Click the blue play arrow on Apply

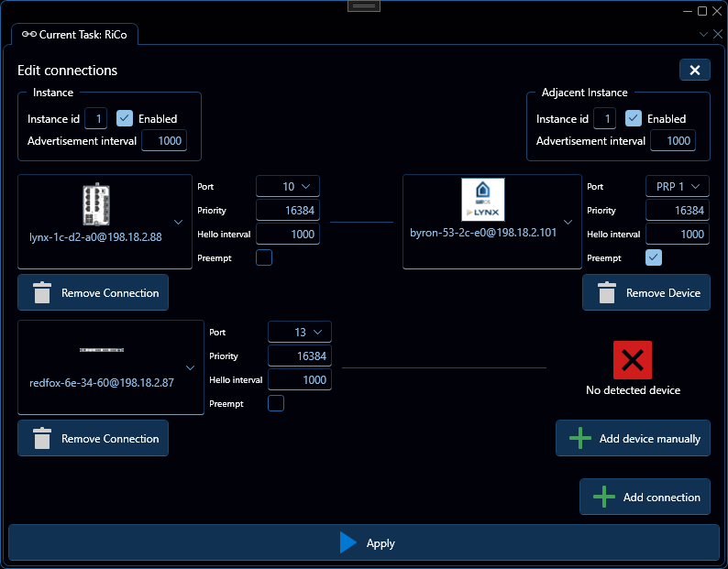pos(347,542)
